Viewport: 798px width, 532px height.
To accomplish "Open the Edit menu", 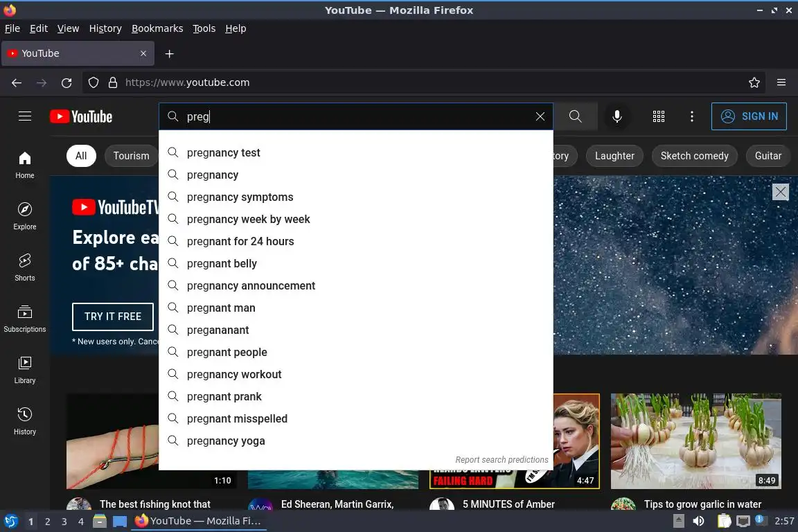I will (x=39, y=28).
